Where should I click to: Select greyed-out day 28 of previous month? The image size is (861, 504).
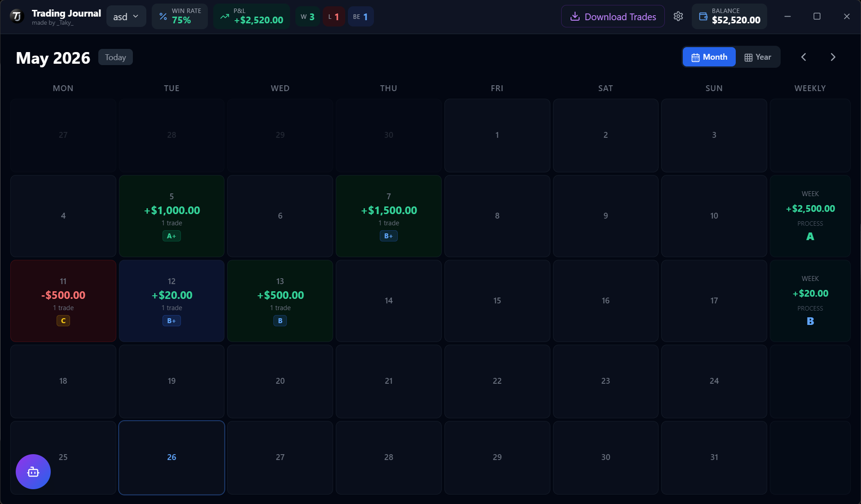[x=171, y=135]
